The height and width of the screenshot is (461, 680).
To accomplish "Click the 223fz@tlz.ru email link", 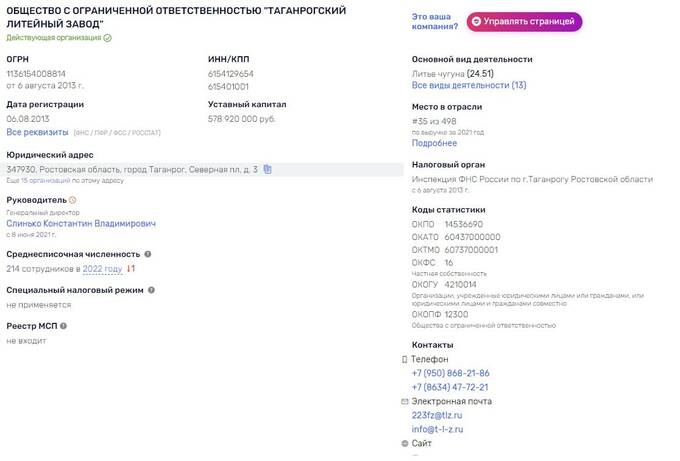I will 437,415.
